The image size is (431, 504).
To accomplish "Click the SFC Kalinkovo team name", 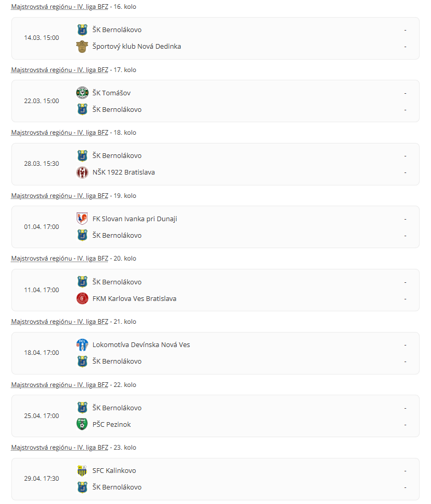I will tap(114, 471).
